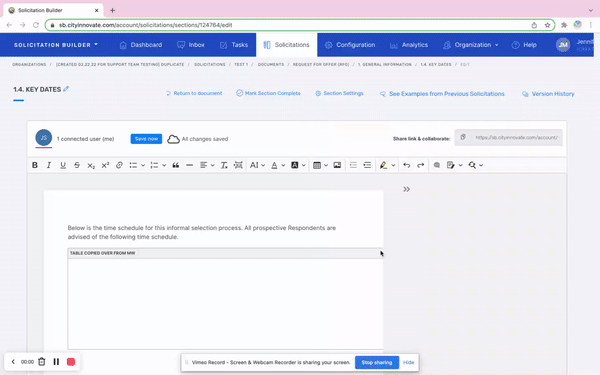Insert a hyperlink with the link icon
Image resolution: width=600 pixels, height=375 pixels.
(119, 165)
